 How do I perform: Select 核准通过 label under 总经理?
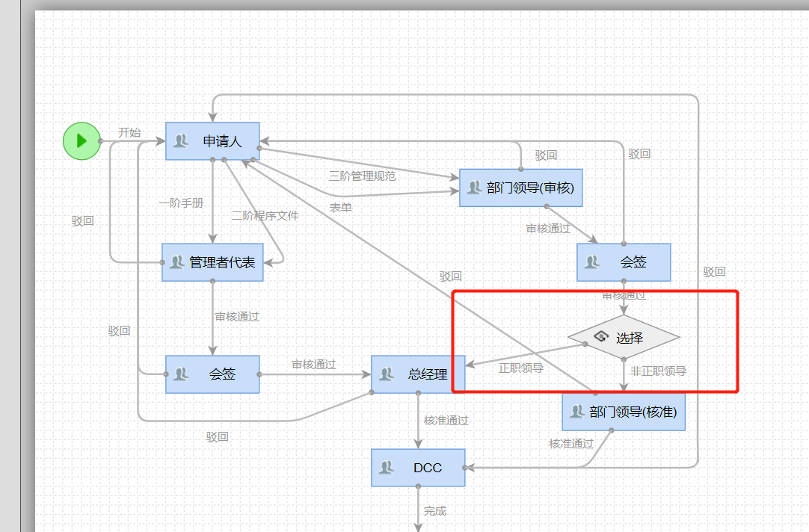click(446, 421)
